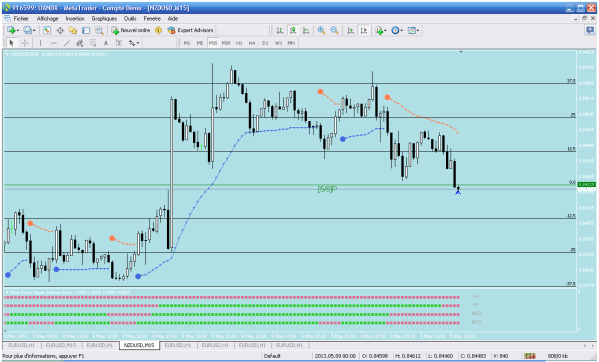Switch to D1 timeframe
This screenshot has width=599, height=362.
point(265,43)
